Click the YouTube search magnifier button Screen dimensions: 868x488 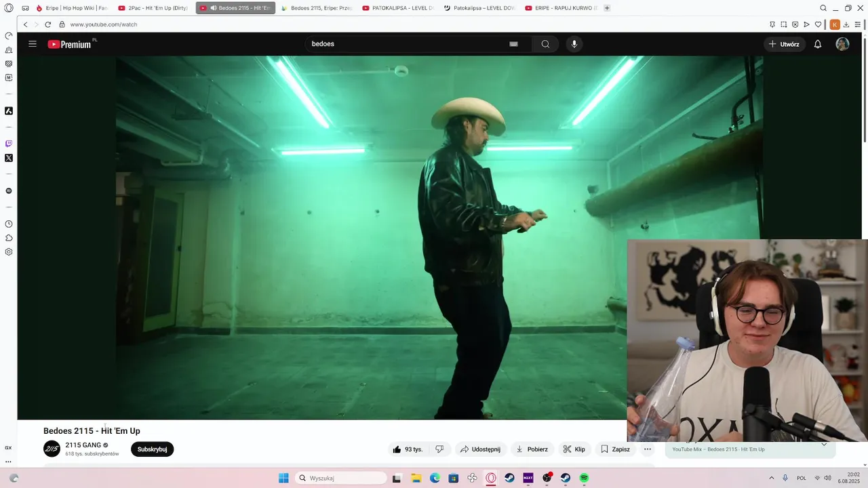click(545, 44)
